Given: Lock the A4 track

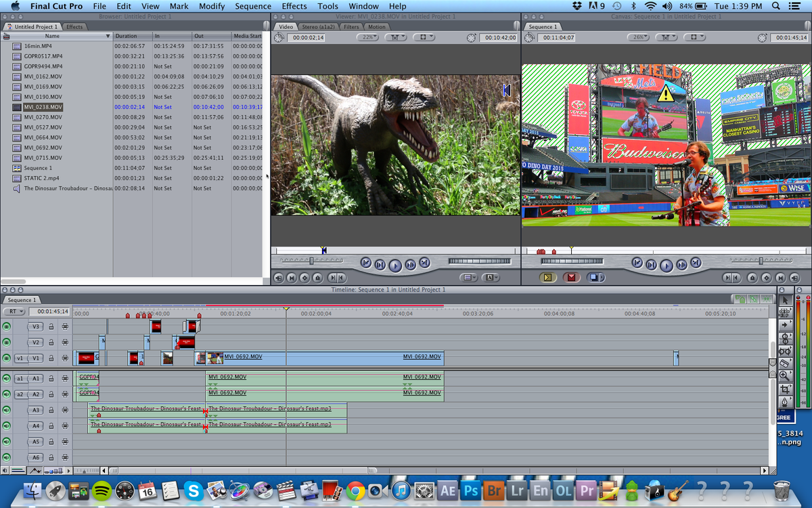Looking at the screenshot, I should click(x=51, y=426).
